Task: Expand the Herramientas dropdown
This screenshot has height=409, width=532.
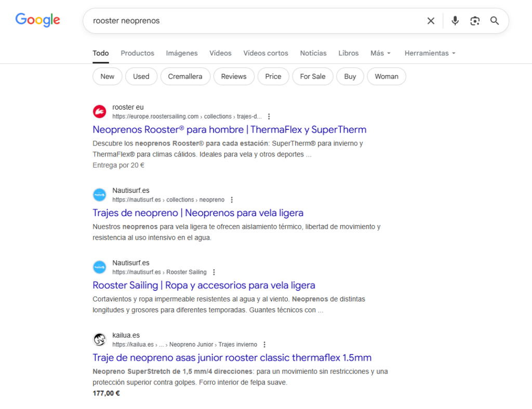Action: [x=430, y=53]
